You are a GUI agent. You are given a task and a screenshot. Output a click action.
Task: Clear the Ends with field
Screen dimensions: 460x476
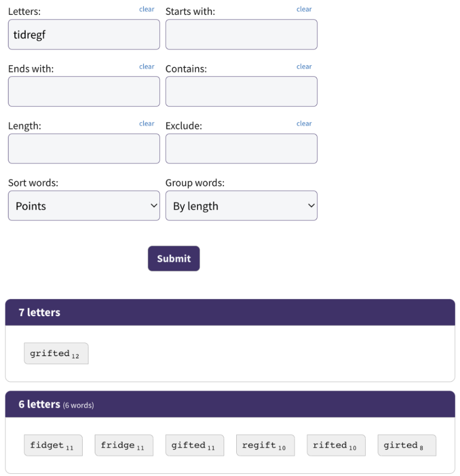(147, 66)
